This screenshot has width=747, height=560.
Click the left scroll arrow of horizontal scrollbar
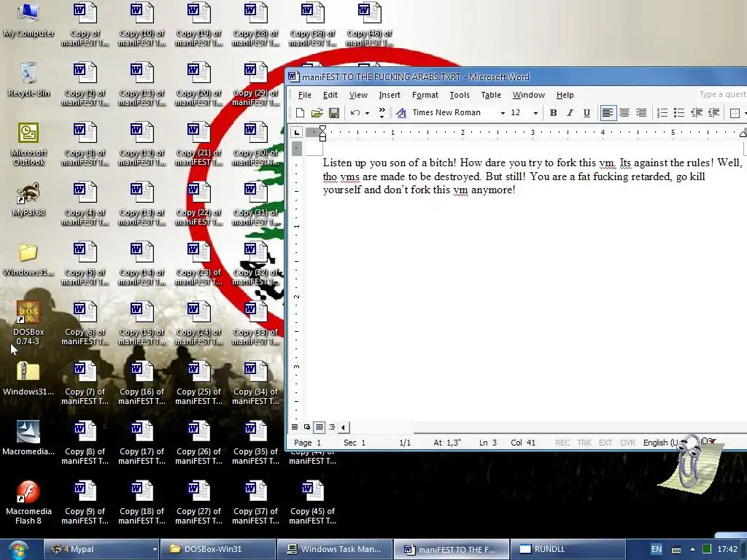343,427
